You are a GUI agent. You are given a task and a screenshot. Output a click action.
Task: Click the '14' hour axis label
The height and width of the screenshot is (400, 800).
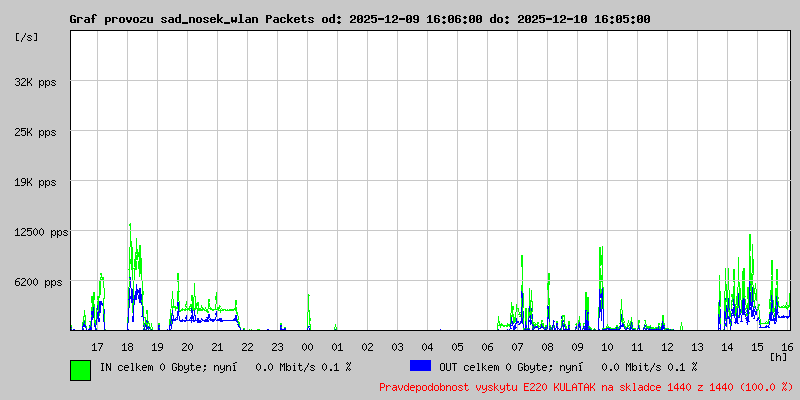click(728, 347)
